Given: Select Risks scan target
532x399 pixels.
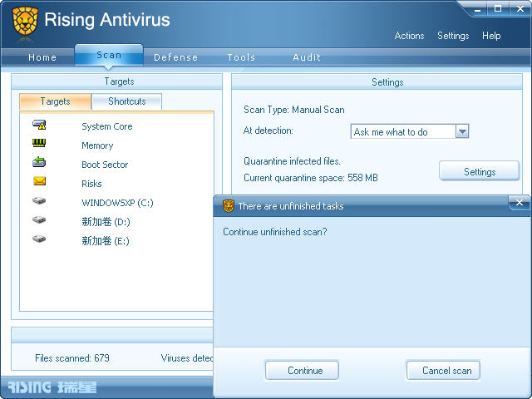Looking at the screenshot, I should click(x=91, y=184).
